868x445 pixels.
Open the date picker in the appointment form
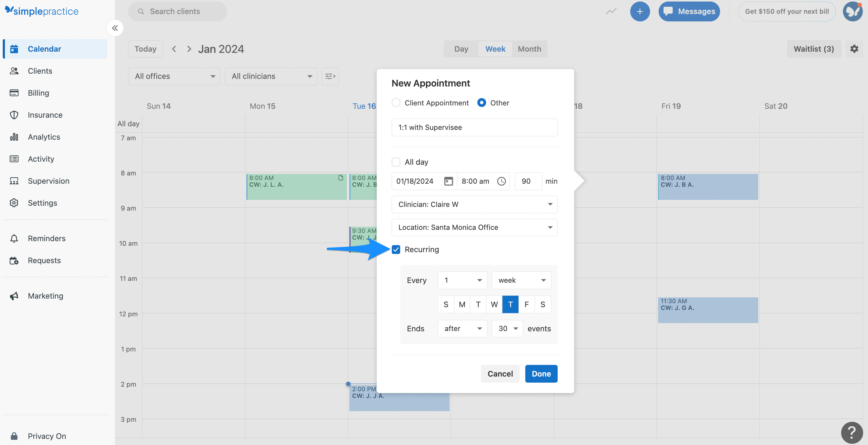point(448,181)
